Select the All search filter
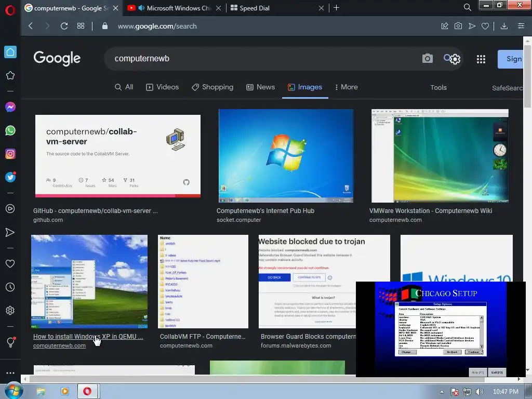This screenshot has width=532, height=399. coord(124,87)
